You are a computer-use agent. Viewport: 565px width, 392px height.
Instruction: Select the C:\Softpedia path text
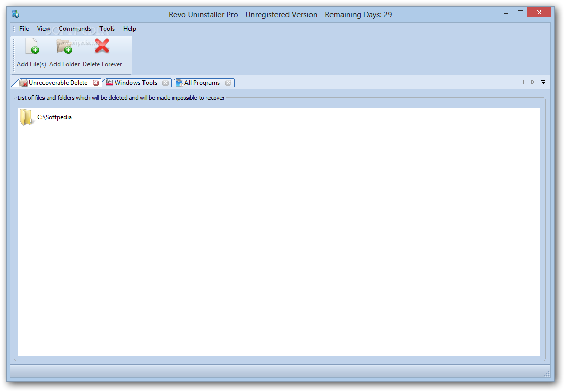54,117
